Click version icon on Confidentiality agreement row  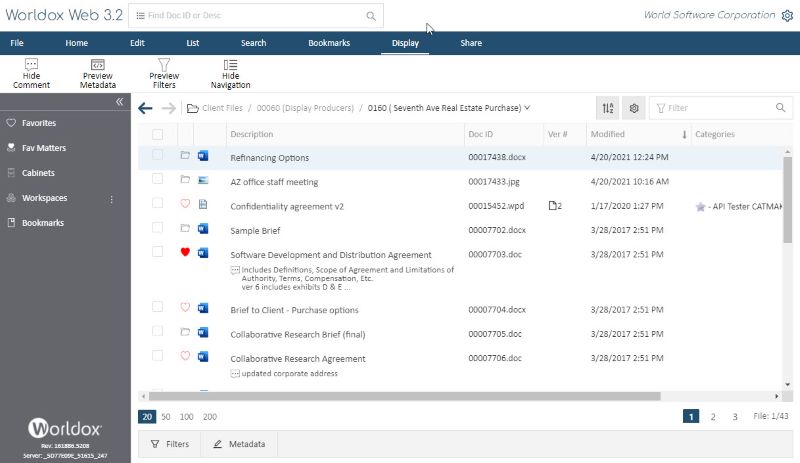click(x=555, y=206)
